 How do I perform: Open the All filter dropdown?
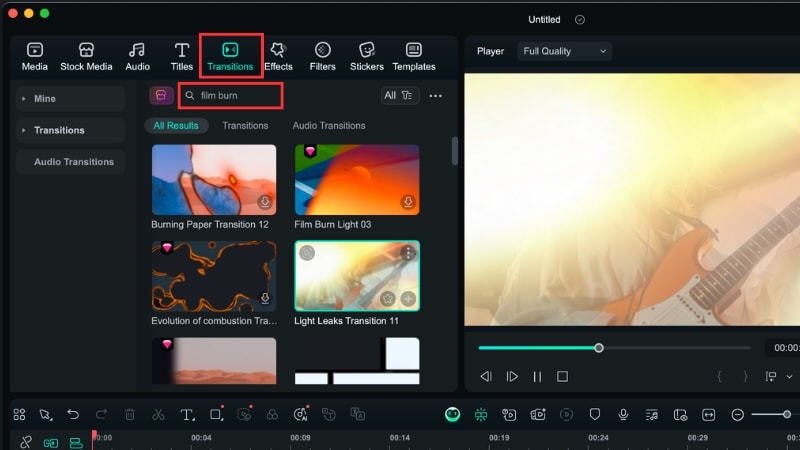pos(399,95)
